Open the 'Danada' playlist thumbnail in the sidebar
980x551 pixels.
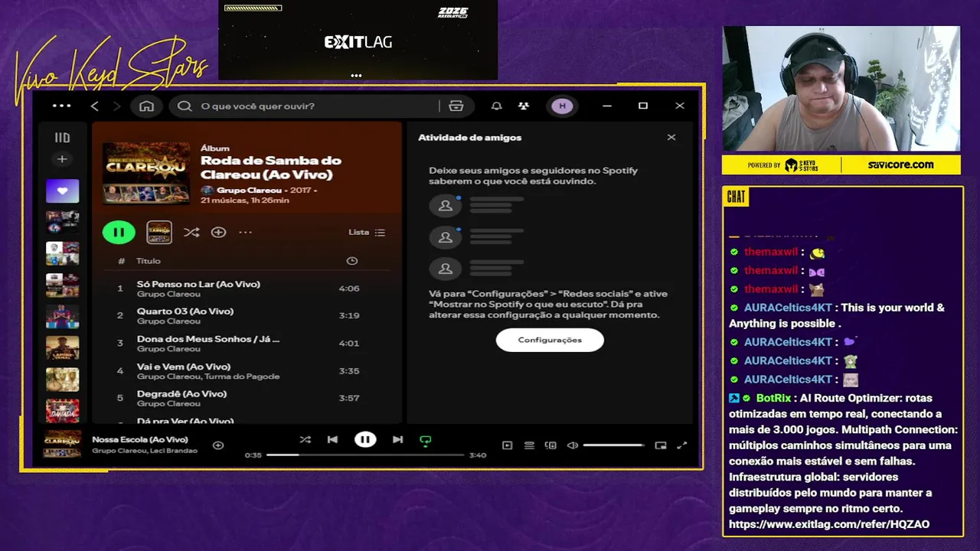(x=62, y=410)
